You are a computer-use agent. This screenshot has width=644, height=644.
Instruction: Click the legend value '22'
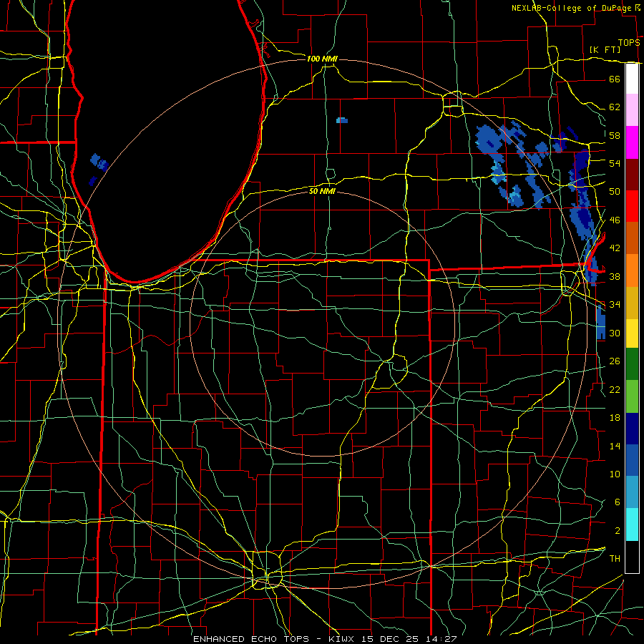[615, 389]
